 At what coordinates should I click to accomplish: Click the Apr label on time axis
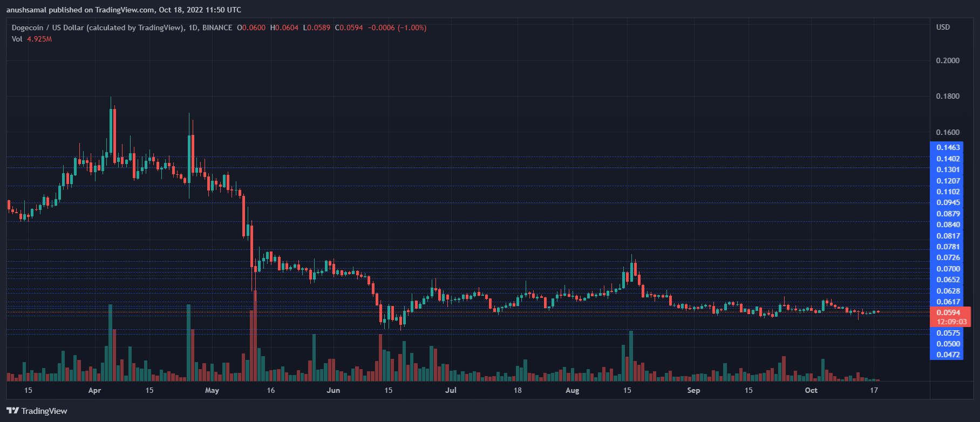(94, 390)
